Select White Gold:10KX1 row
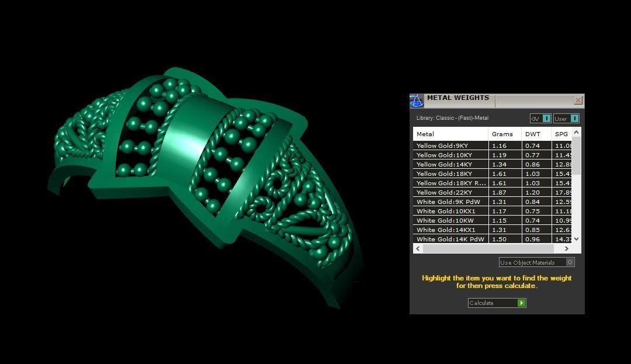This screenshot has height=364, width=631. 492,211
